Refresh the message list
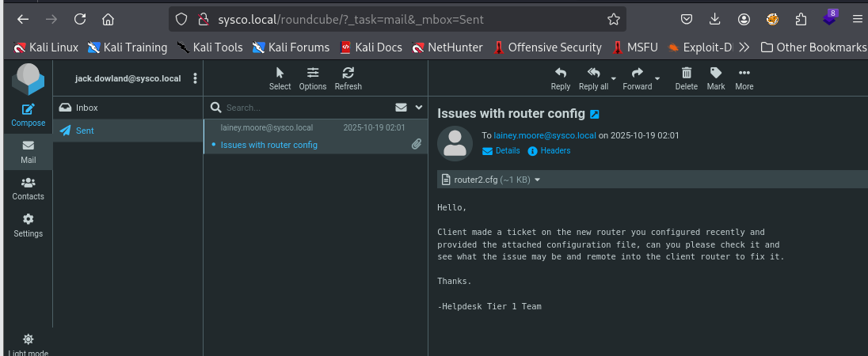This screenshot has width=868, height=356. pyautogui.click(x=348, y=78)
